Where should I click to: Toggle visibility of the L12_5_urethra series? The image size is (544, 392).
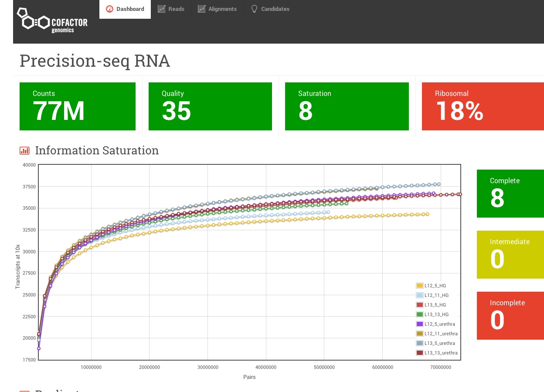(436, 324)
